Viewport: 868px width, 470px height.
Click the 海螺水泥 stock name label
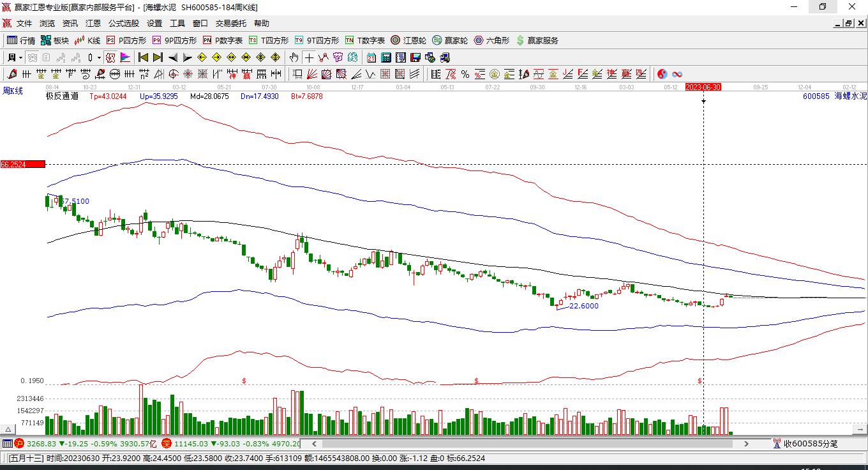(x=851, y=96)
